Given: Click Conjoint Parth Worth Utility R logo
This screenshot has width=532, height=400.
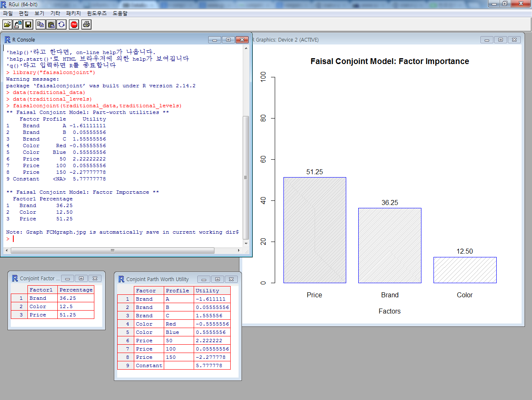Looking at the screenshot, I should tap(121, 279).
